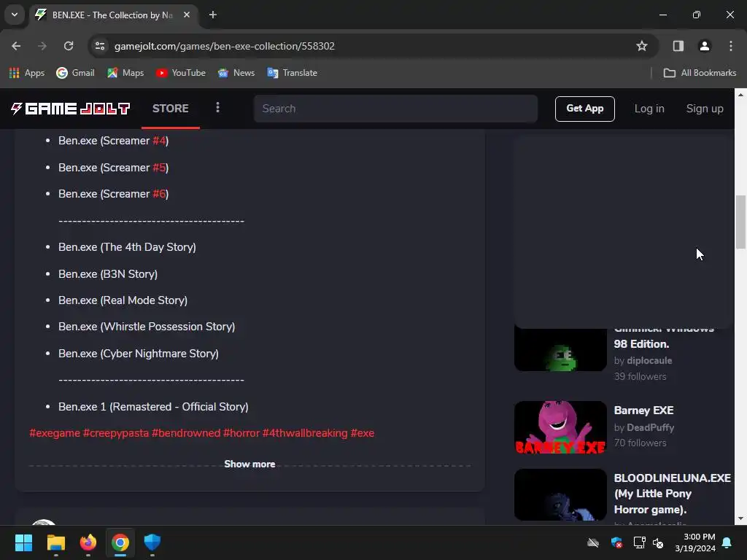Open the Chrome profile icon
The height and width of the screenshot is (560, 747).
click(x=704, y=46)
